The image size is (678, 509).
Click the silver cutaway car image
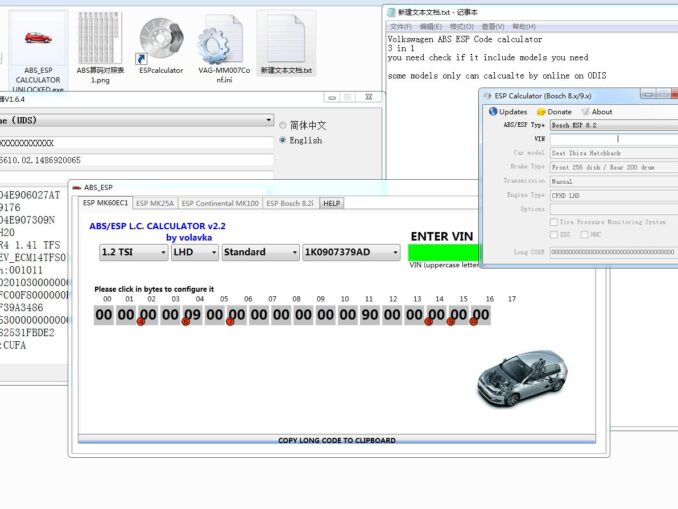pos(523,378)
